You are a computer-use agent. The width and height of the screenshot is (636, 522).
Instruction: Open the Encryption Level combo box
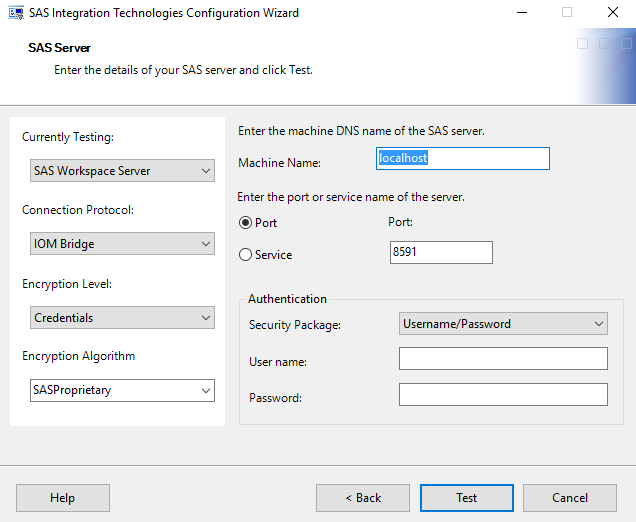click(122, 318)
